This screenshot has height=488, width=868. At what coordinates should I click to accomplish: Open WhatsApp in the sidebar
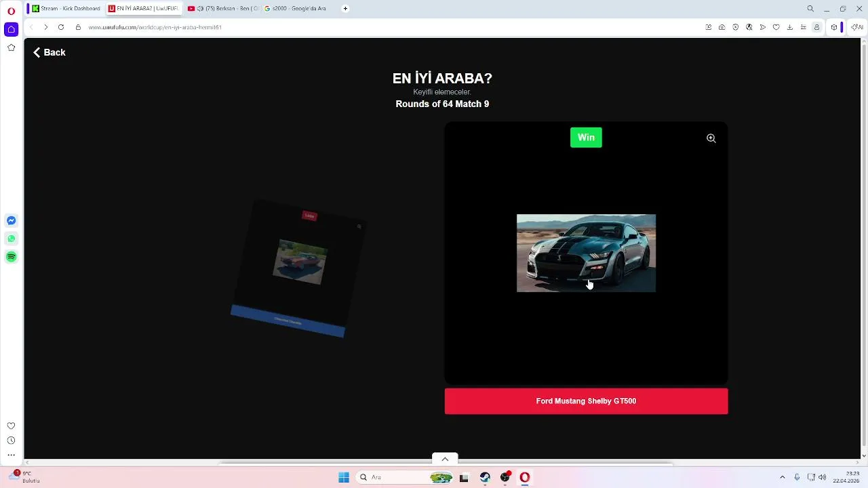11,239
